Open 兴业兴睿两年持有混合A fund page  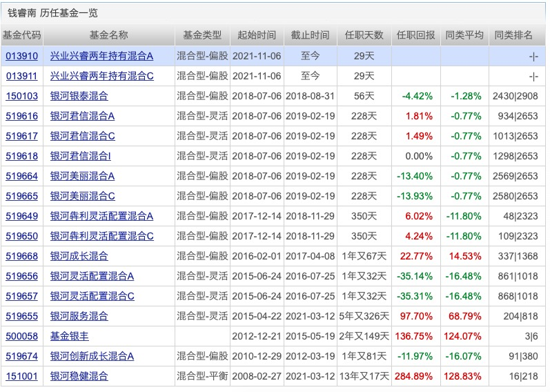click(101, 56)
